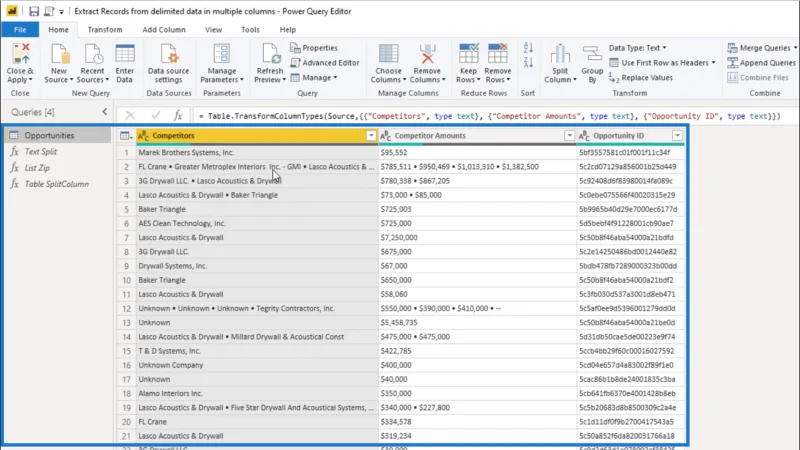Click Use First Row as Headers

click(x=662, y=63)
